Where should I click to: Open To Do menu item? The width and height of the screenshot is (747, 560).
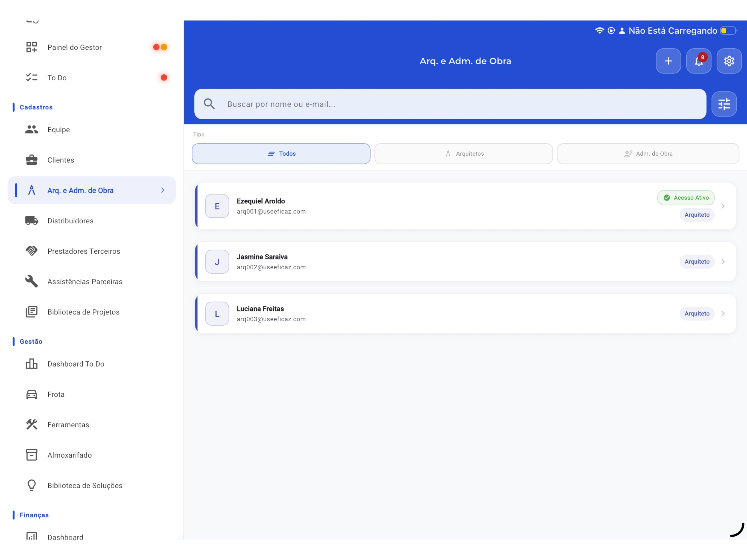tap(92, 78)
